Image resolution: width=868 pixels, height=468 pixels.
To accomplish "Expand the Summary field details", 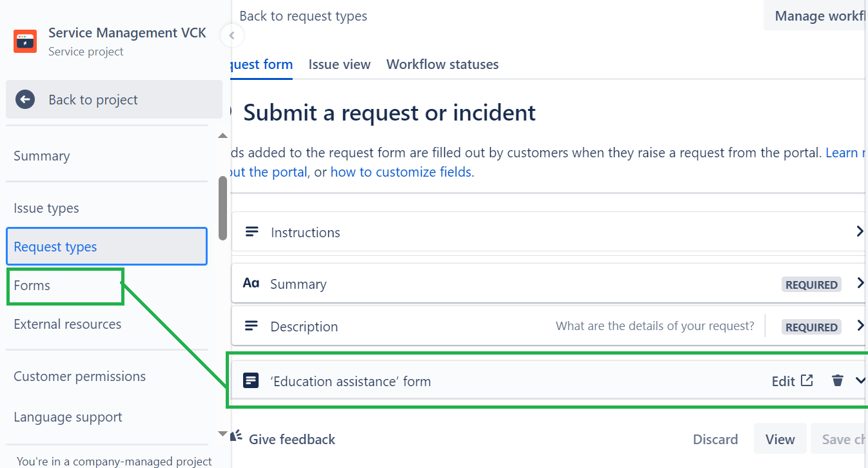I will coord(860,282).
